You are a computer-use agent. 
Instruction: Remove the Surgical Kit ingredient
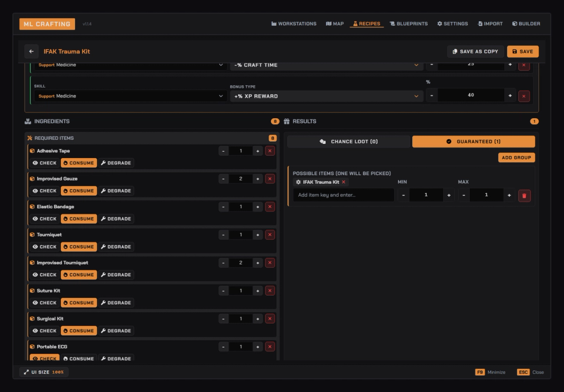pyautogui.click(x=270, y=319)
